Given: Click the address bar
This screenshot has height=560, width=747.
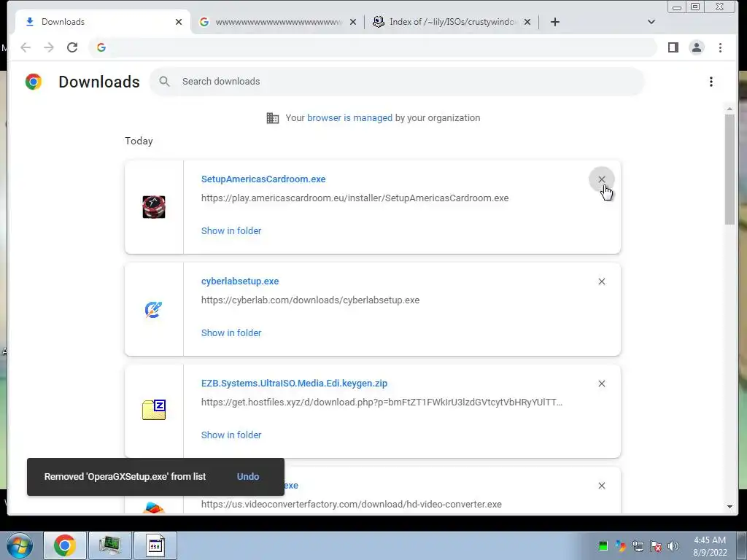Looking at the screenshot, I should (373, 47).
